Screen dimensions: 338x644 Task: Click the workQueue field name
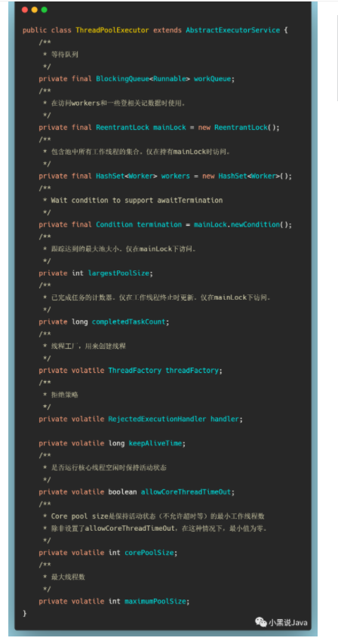click(212, 79)
